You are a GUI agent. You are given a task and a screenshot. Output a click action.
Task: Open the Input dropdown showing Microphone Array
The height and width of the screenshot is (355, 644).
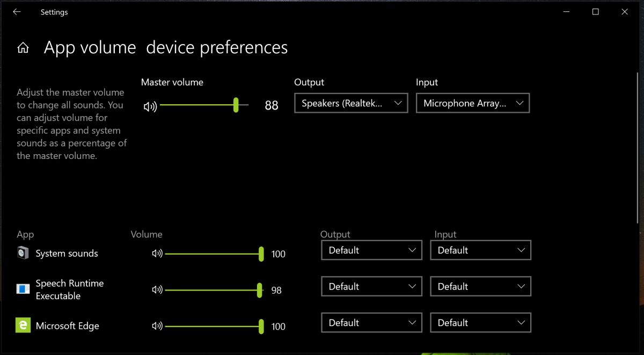coord(472,103)
